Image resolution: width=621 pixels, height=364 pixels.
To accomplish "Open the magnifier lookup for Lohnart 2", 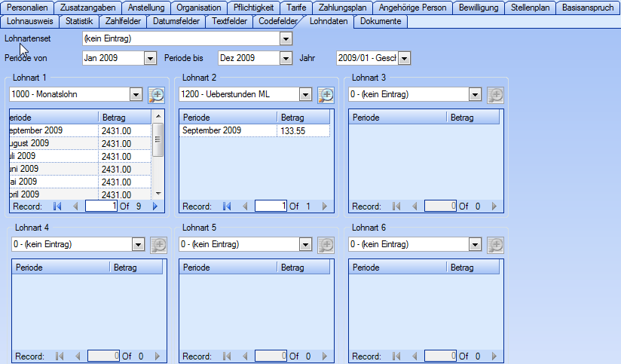I will coord(326,95).
